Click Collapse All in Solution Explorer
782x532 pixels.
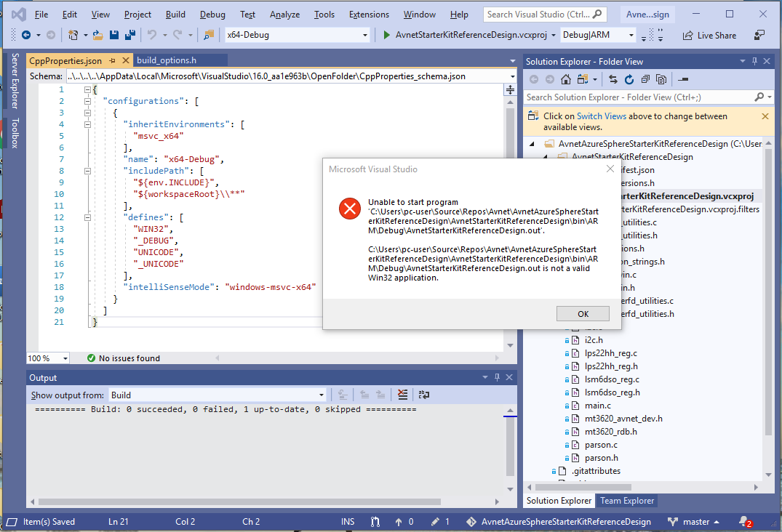tap(645, 79)
